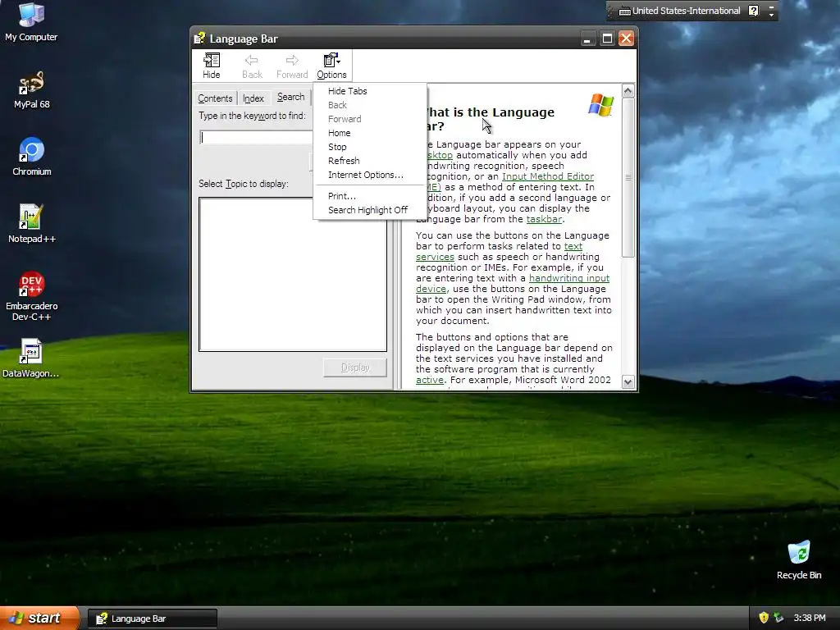Choose Hide Tabs from Options menu

point(370,91)
